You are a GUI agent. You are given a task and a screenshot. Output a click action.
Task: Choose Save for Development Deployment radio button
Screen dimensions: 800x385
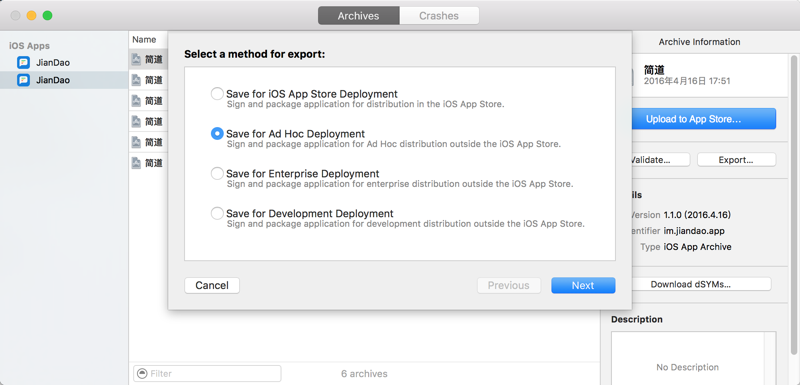point(217,213)
